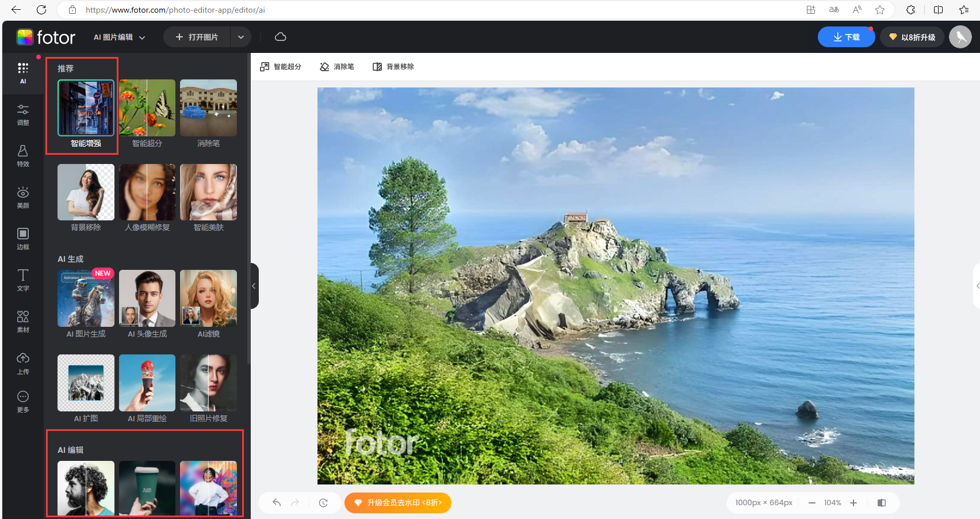
Task: Select 智能超分 in the top toolbar
Action: coord(281,67)
